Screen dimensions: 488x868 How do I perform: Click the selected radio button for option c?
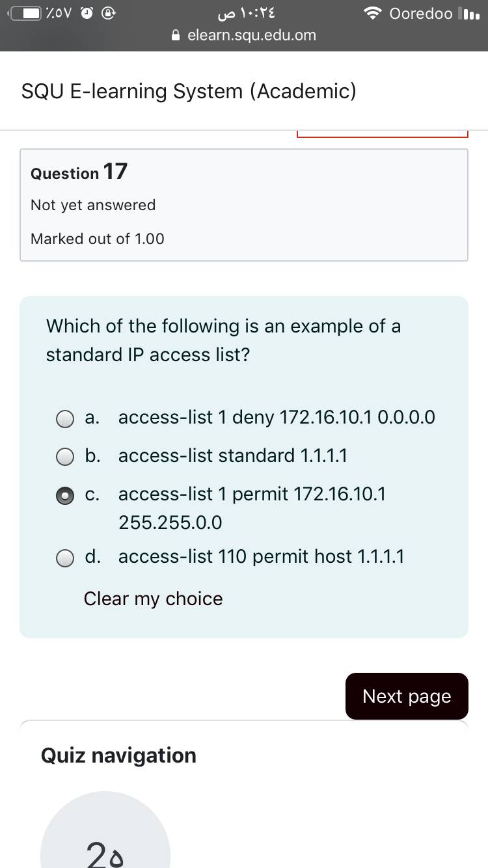click(65, 495)
